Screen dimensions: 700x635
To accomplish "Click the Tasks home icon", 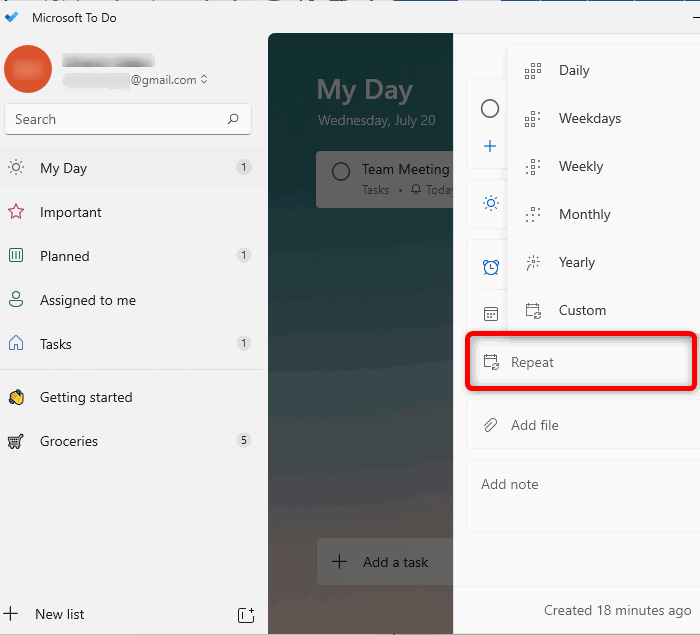I will 16,343.
